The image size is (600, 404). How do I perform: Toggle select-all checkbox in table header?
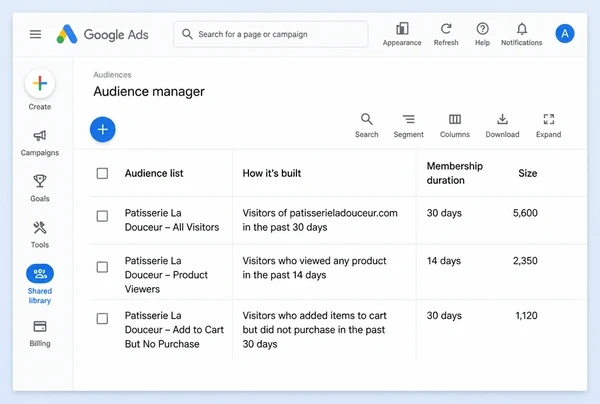click(102, 173)
